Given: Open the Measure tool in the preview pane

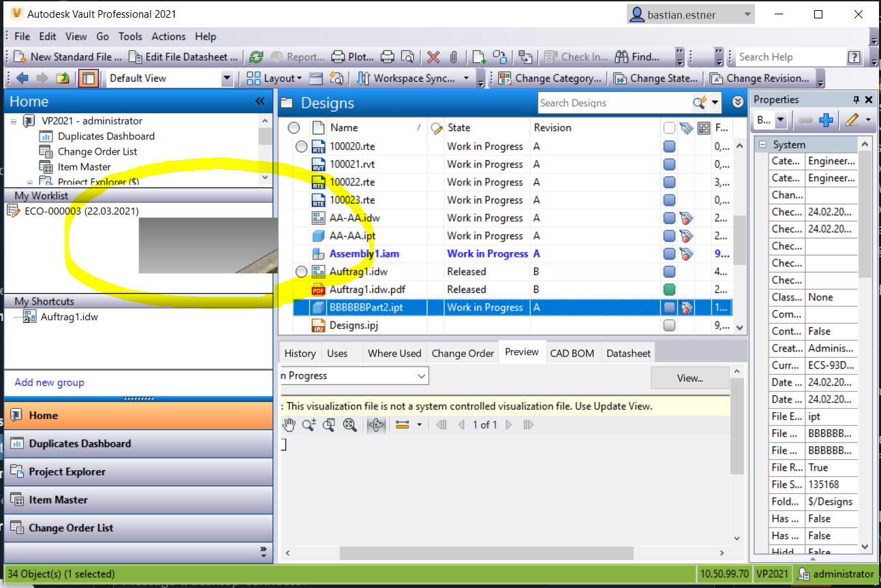Looking at the screenshot, I should pyautogui.click(x=401, y=424).
